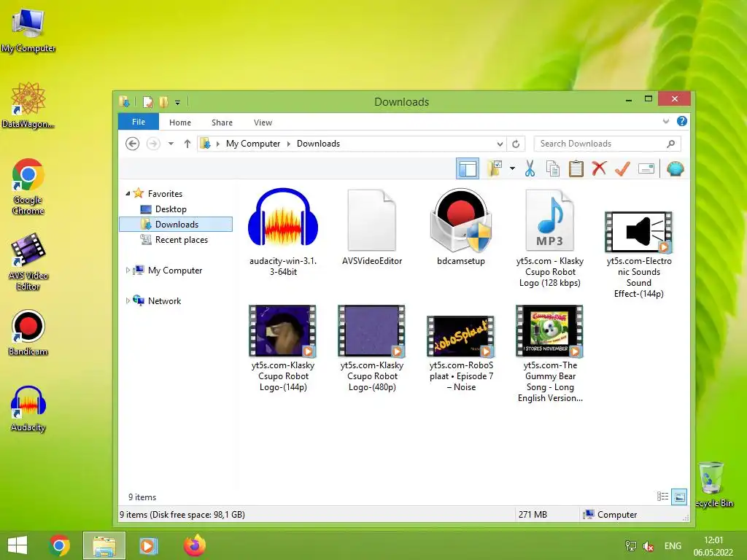Select the Klasky Csupo Robot Logo MP3
This screenshot has height=560, width=747.
point(550,238)
